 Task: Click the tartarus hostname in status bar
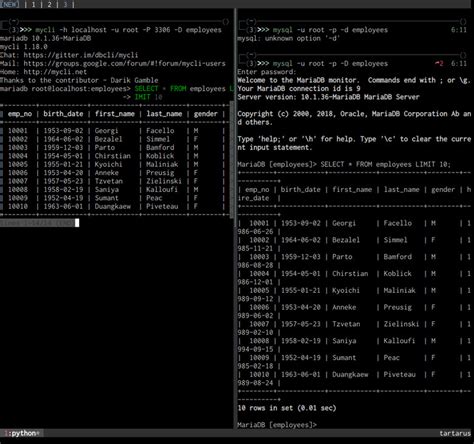click(x=455, y=433)
